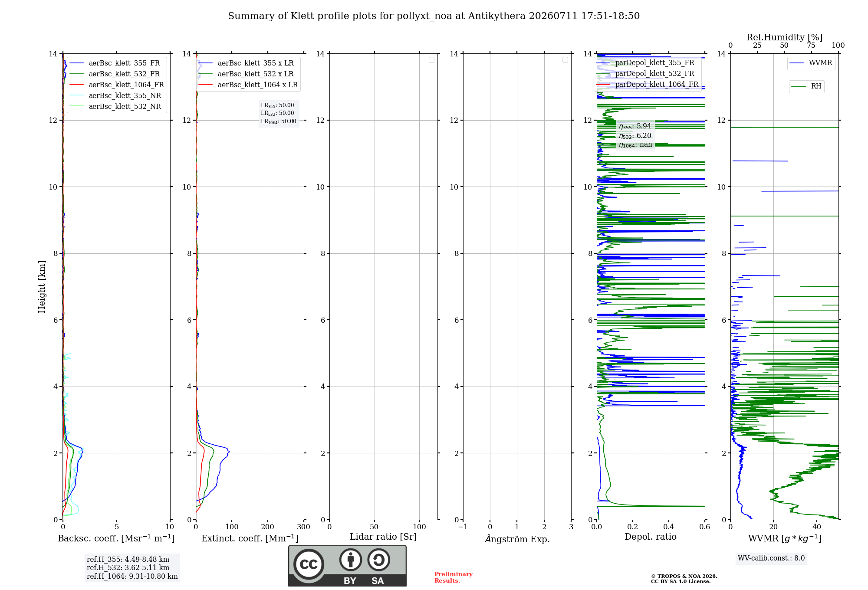Click the SA share-alike arrow icon
The image size is (868, 590).
click(378, 560)
